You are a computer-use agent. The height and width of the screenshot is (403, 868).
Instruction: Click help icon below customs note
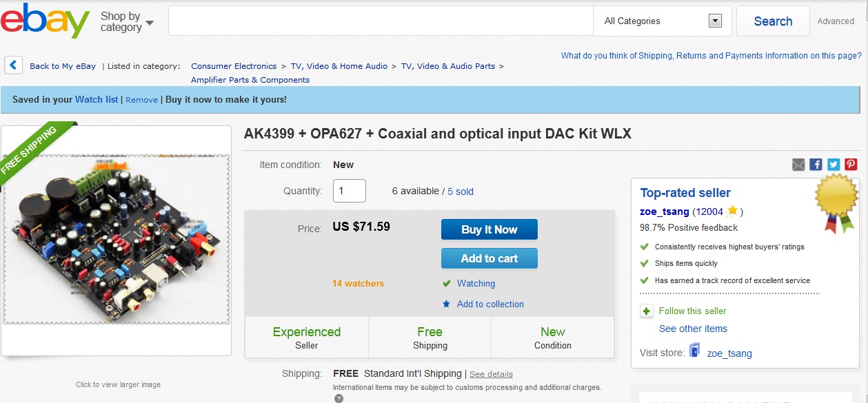(339, 398)
